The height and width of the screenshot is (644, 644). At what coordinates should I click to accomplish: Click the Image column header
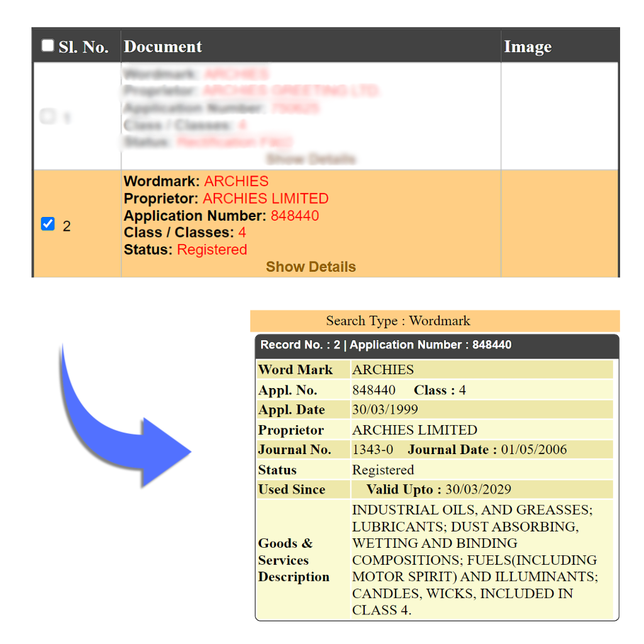tap(528, 47)
